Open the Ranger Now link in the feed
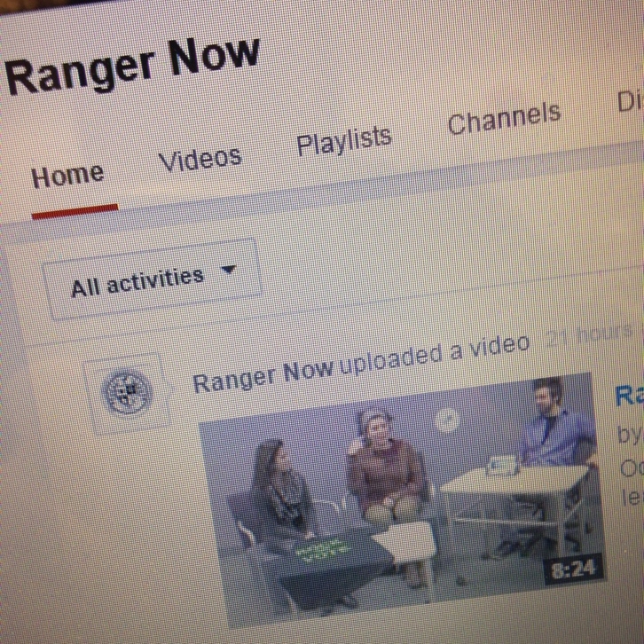 coord(263,377)
